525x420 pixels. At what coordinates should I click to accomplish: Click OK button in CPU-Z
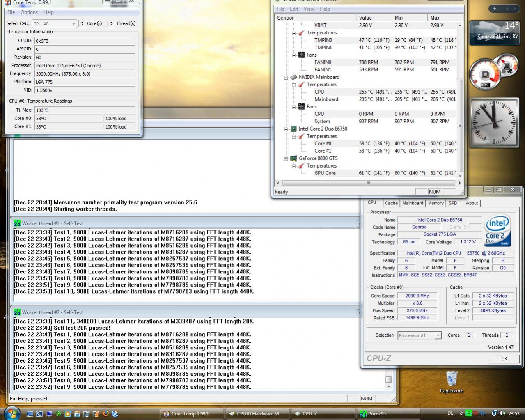(504, 358)
